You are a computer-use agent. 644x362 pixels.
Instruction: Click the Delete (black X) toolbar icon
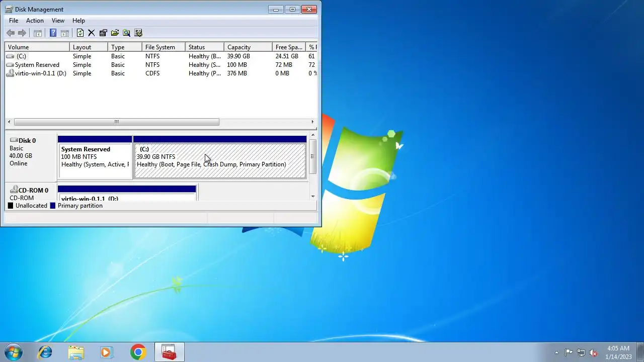pos(91,33)
